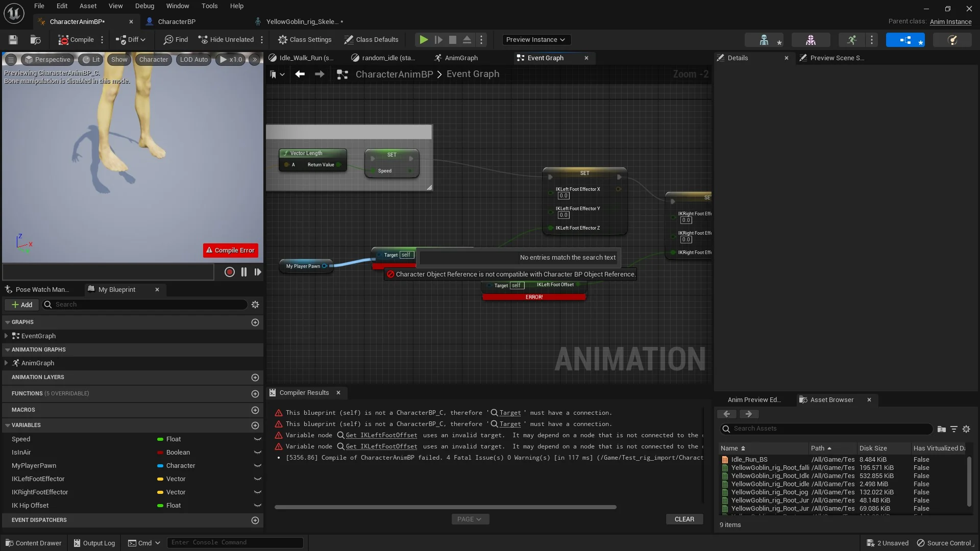Viewport: 980px width, 551px height.
Task: Open viewport Show menu
Action: [119, 60]
